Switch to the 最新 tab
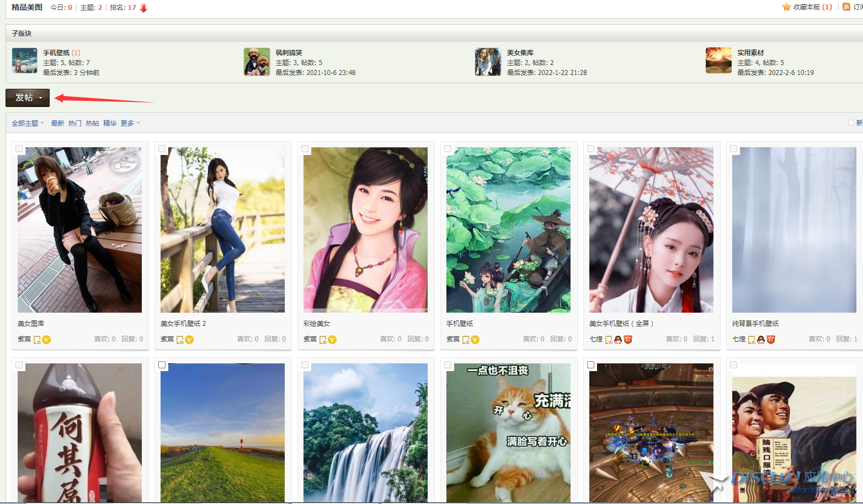This screenshot has width=863, height=504. (57, 124)
